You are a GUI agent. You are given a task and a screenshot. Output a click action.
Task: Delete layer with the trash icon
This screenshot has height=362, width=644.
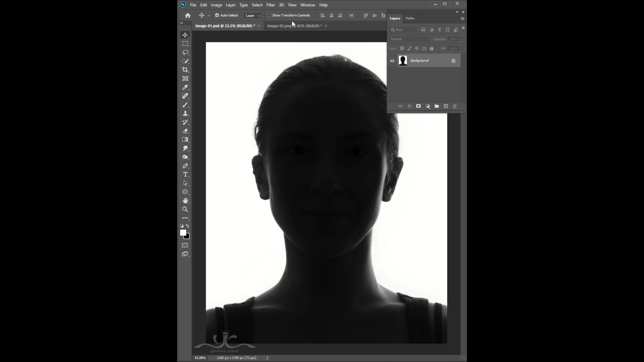point(455,106)
